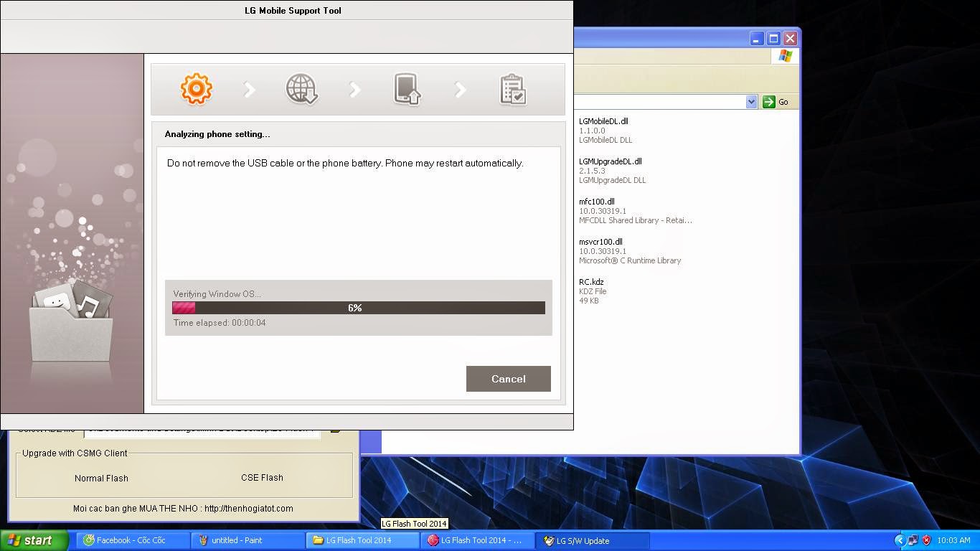
Task: Click the USB cable warning message
Action: click(x=345, y=163)
